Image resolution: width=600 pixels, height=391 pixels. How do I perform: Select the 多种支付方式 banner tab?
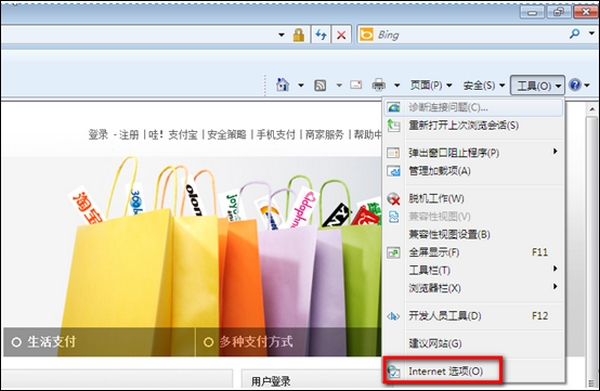(x=288, y=342)
